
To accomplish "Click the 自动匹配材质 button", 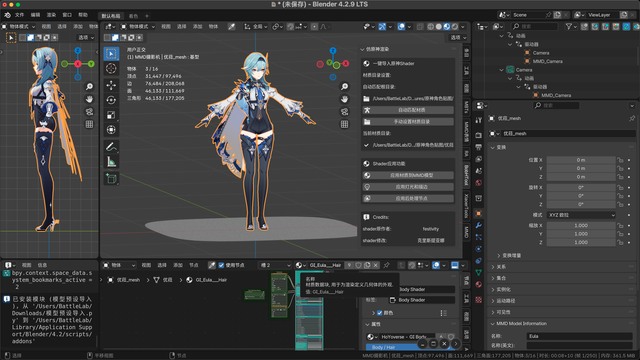I will coord(408,110).
